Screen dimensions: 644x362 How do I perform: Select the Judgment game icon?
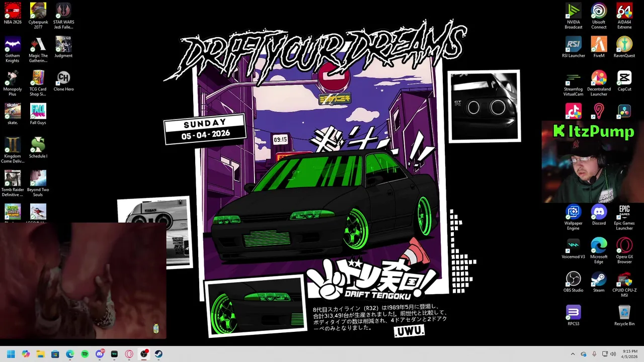click(x=63, y=47)
